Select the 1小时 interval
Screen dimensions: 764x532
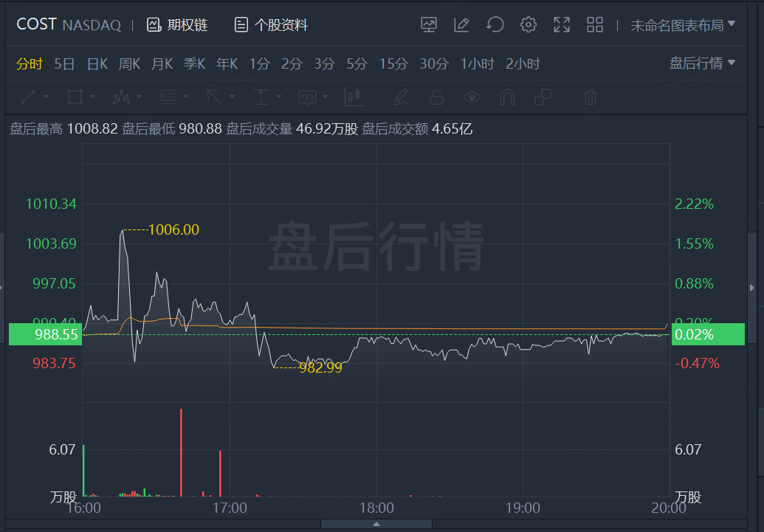(477, 63)
